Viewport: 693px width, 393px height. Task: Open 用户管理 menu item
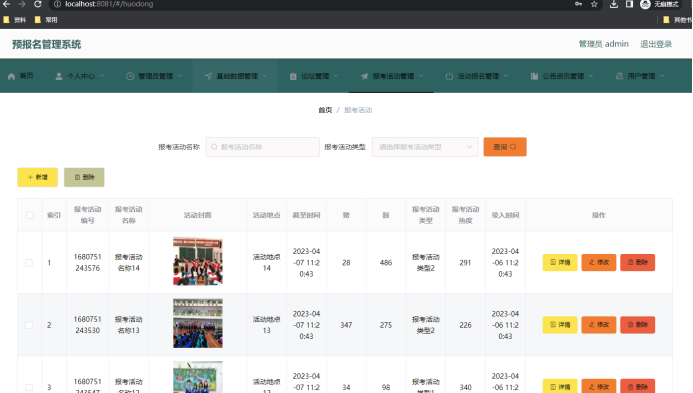click(640, 76)
